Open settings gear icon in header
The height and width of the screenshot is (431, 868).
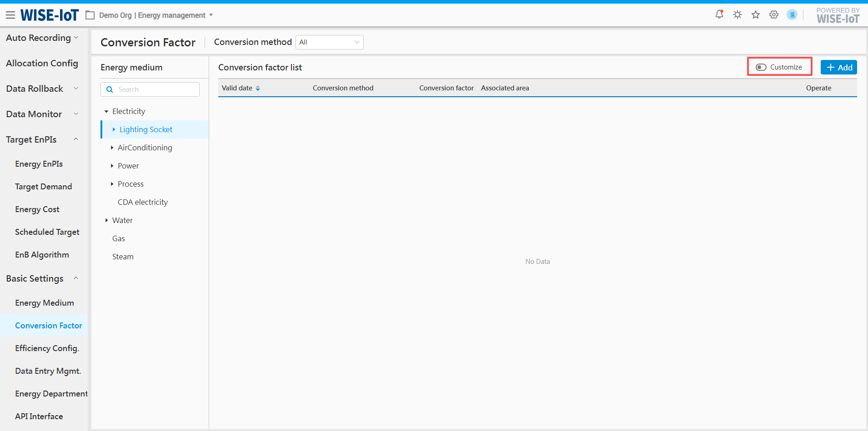773,15
